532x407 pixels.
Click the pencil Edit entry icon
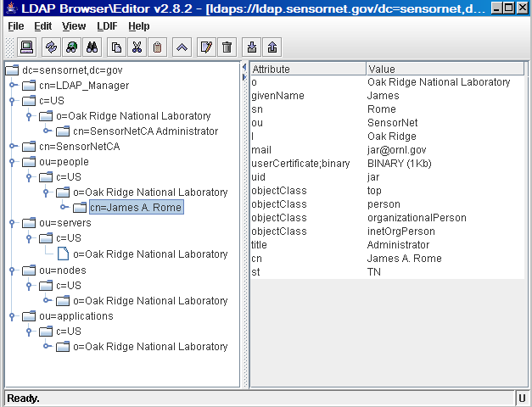pyautogui.click(x=205, y=47)
